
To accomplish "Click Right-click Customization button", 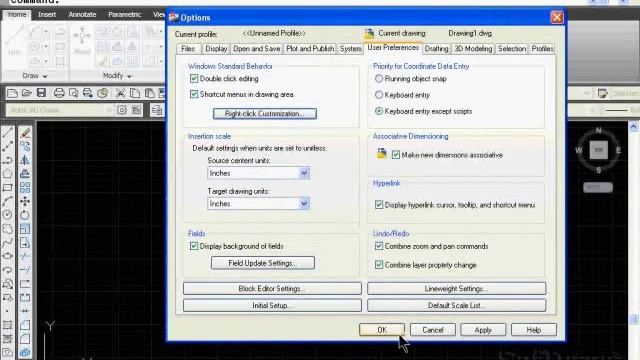I will point(264,113).
